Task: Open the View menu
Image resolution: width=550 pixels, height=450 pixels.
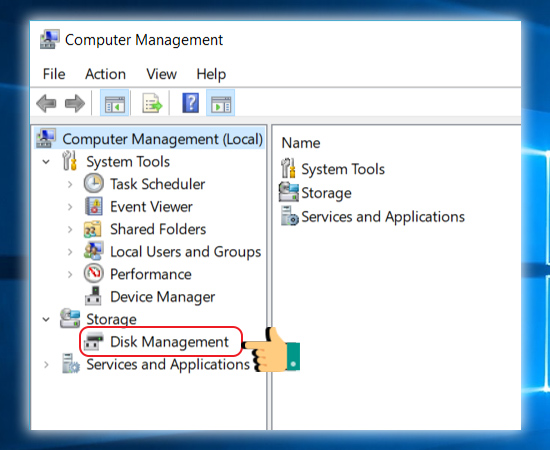Action: (161, 74)
